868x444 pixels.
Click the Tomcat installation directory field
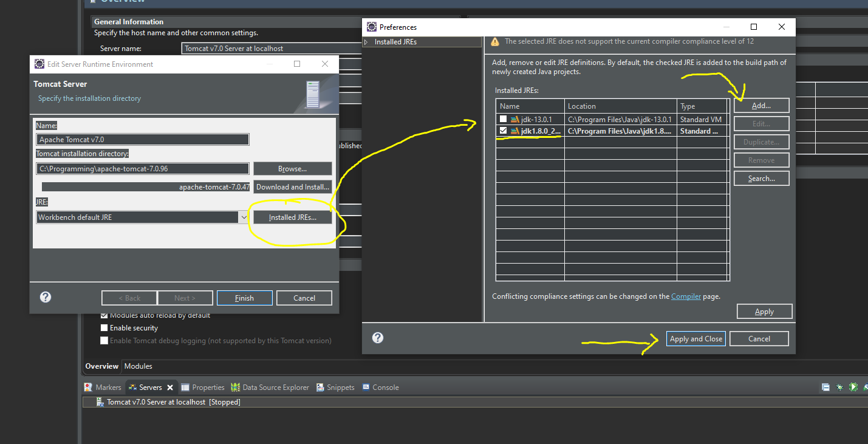click(x=143, y=169)
